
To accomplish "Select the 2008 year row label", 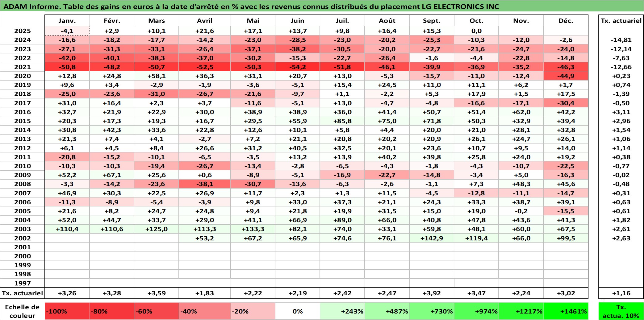I will click(x=23, y=184).
